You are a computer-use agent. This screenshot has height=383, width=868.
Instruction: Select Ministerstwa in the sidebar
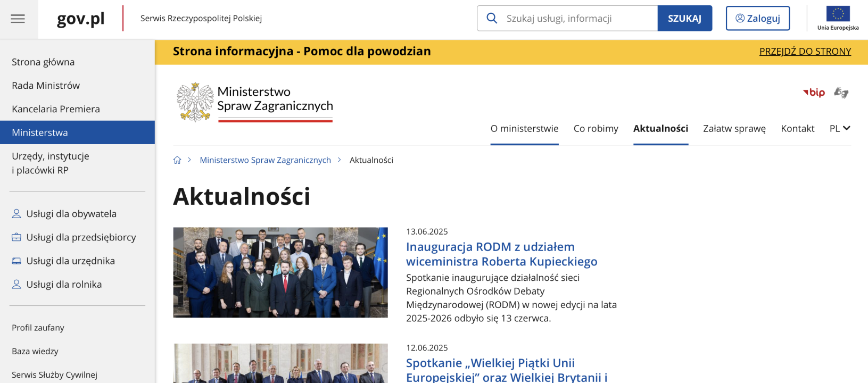(77, 132)
